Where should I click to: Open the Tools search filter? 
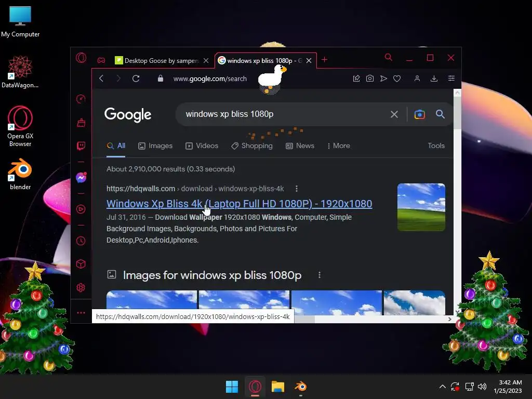(x=436, y=146)
